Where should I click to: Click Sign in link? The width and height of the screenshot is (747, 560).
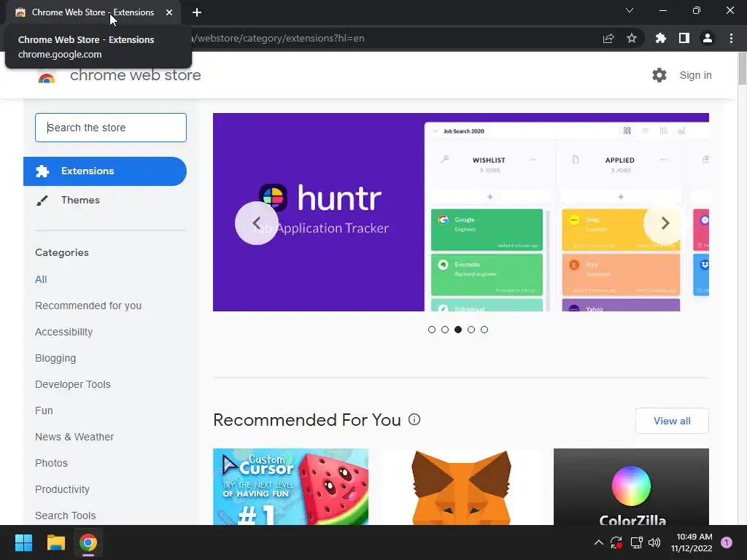695,75
